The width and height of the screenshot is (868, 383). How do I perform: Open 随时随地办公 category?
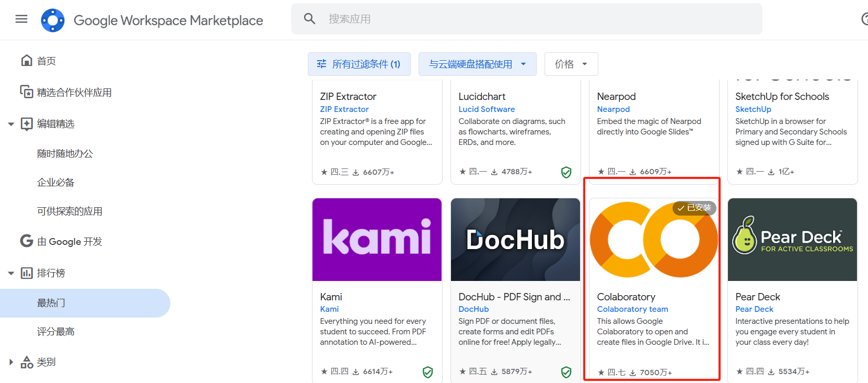(x=65, y=154)
